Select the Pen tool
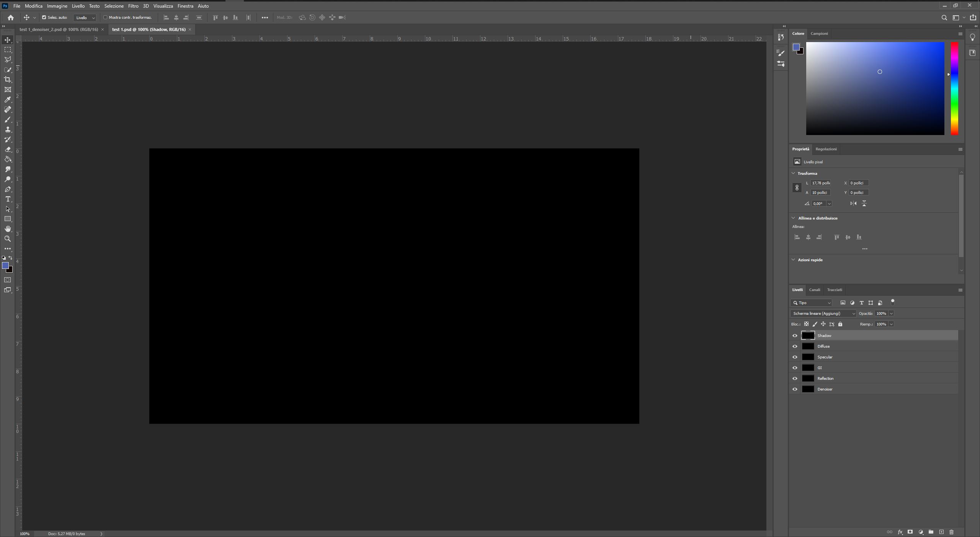Screen dimensions: 980x537 point(8,189)
